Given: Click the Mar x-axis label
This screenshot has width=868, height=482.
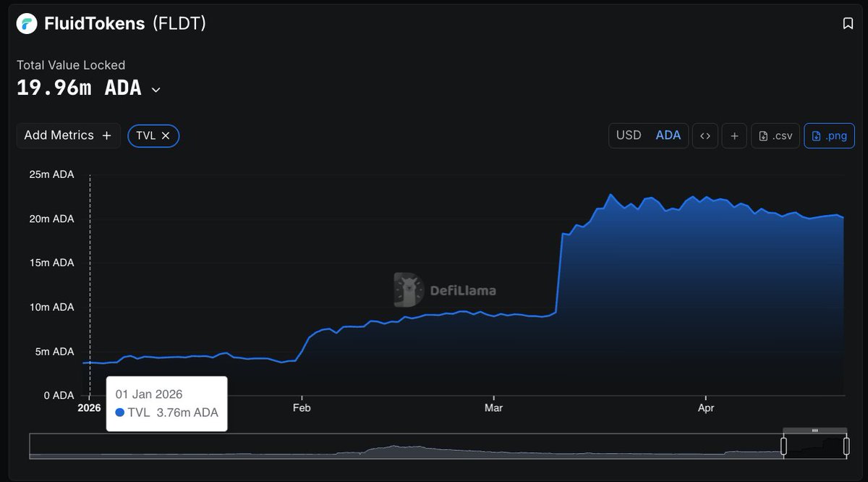Looking at the screenshot, I should click(494, 408).
